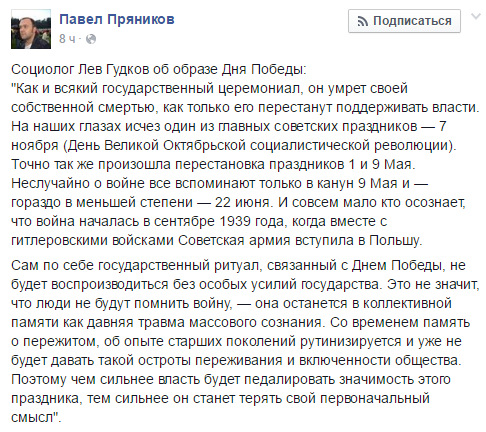Click the RSS feed icon in Подписаться

point(363,21)
